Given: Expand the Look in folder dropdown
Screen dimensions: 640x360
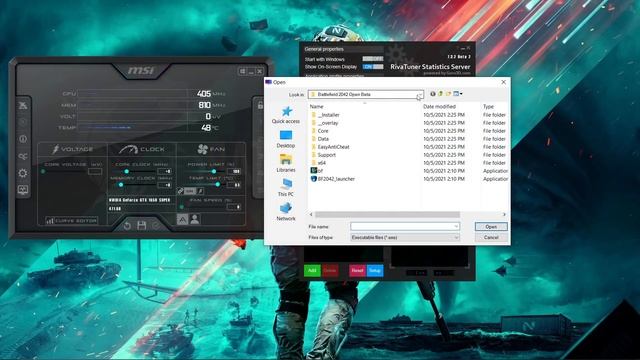Looking at the screenshot, I should tap(419, 94).
